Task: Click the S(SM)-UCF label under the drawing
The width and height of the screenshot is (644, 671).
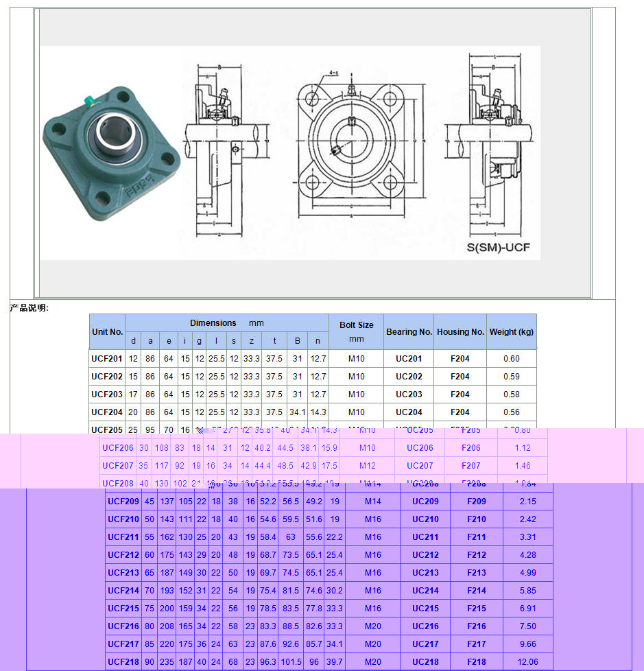Action: 498,248
